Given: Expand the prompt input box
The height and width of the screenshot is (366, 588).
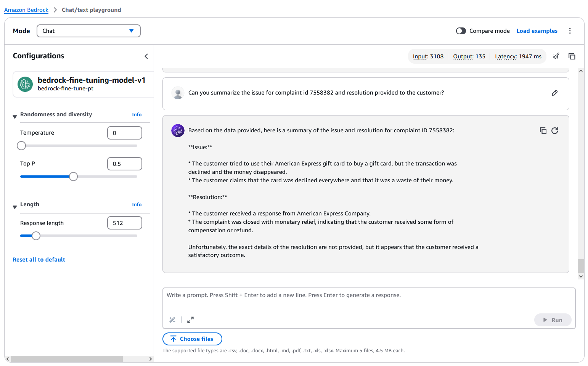Looking at the screenshot, I should pos(190,320).
